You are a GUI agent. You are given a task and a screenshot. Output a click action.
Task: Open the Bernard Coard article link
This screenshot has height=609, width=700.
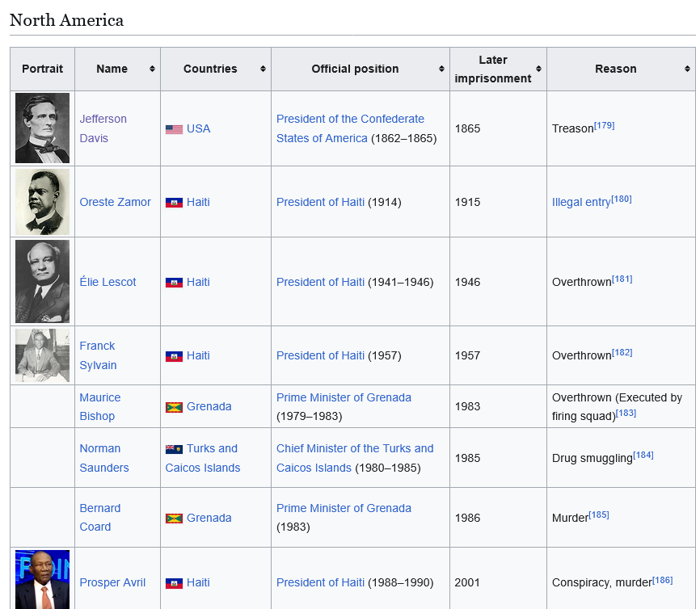pos(100,518)
